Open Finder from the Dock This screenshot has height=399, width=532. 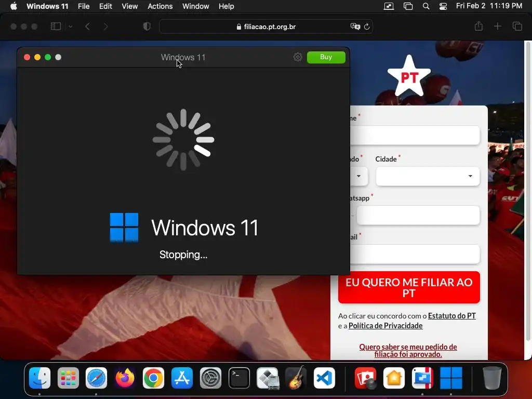click(39, 378)
